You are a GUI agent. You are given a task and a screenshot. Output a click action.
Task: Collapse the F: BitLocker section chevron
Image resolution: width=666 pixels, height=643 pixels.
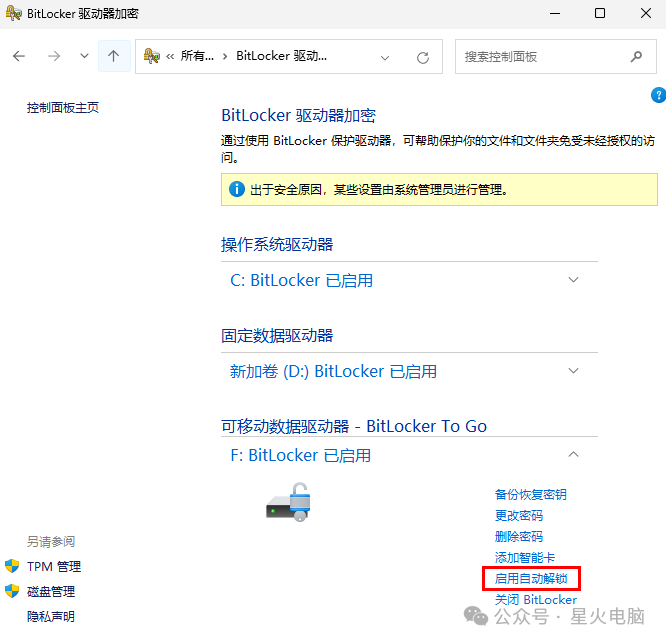coord(573,454)
